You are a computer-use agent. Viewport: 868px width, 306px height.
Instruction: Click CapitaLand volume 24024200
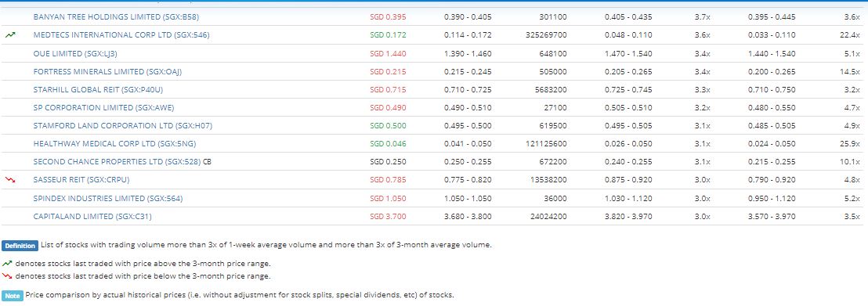(x=548, y=216)
